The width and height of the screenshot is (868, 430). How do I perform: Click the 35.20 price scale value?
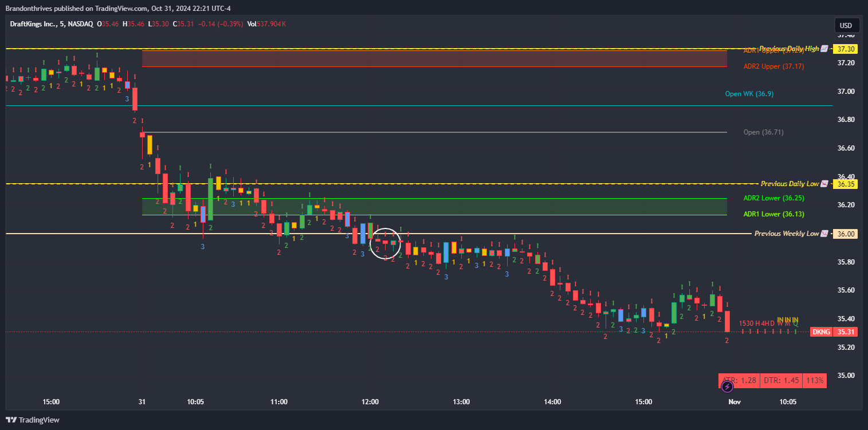[x=846, y=348]
